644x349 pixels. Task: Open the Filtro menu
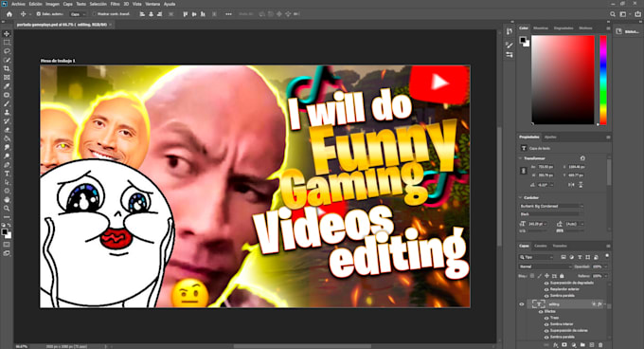[115, 4]
